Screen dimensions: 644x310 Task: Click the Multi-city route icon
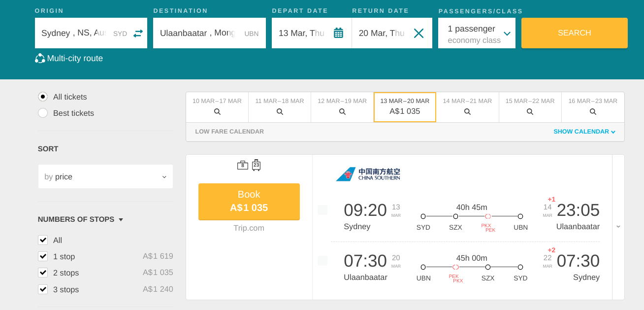coord(40,58)
